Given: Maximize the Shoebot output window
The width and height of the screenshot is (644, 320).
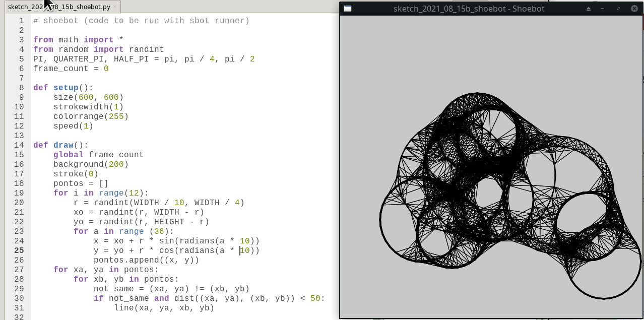Looking at the screenshot, I should 618,9.
